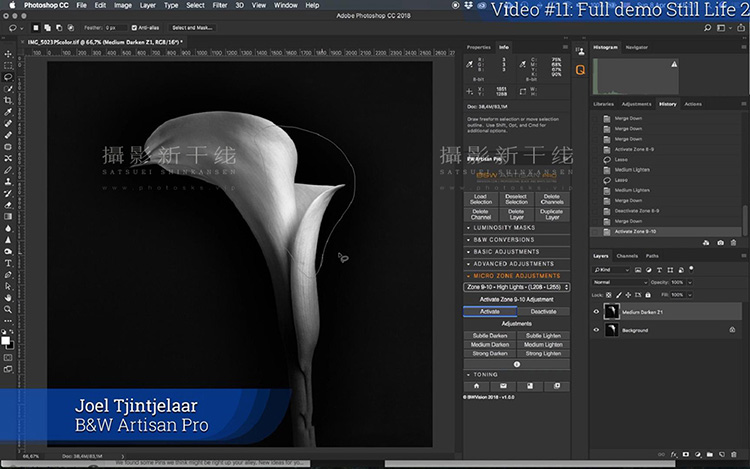The height and width of the screenshot is (469, 750).
Task: Select the Eyedropper tool in toolbar
Action: pyautogui.click(x=8, y=112)
